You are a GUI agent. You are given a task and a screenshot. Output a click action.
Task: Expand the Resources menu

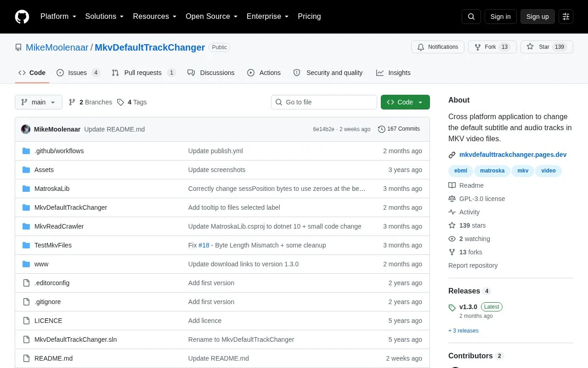(155, 17)
